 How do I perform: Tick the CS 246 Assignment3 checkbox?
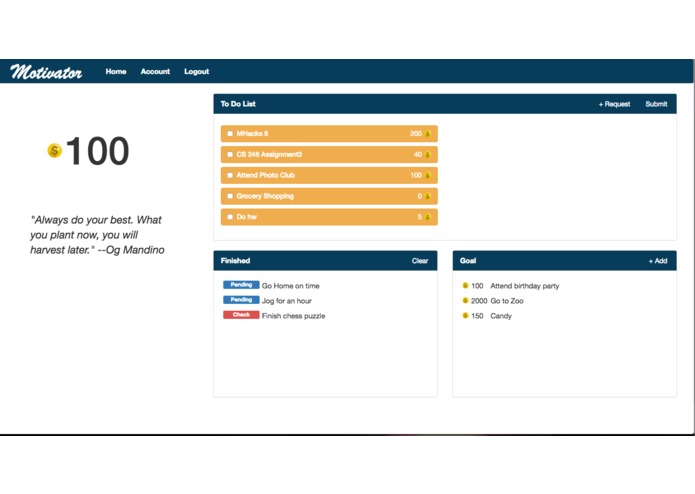pyautogui.click(x=230, y=154)
